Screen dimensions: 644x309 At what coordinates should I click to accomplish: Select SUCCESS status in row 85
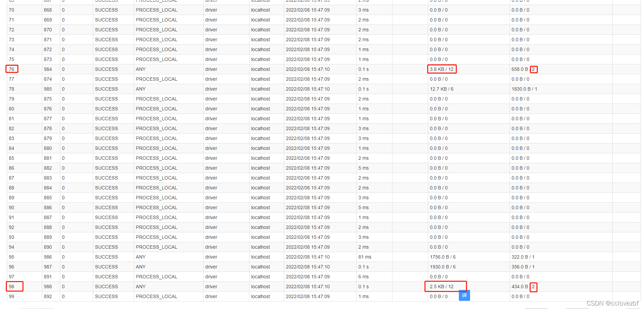(107, 158)
